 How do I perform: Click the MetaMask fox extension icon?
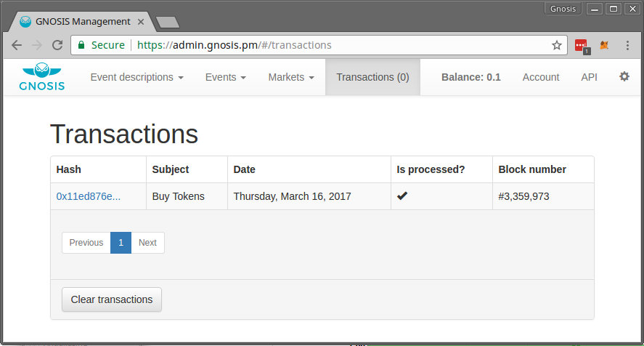604,45
